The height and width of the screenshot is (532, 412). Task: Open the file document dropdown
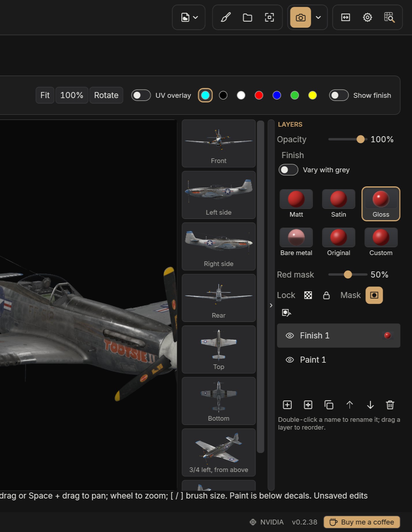click(x=189, y=17)
